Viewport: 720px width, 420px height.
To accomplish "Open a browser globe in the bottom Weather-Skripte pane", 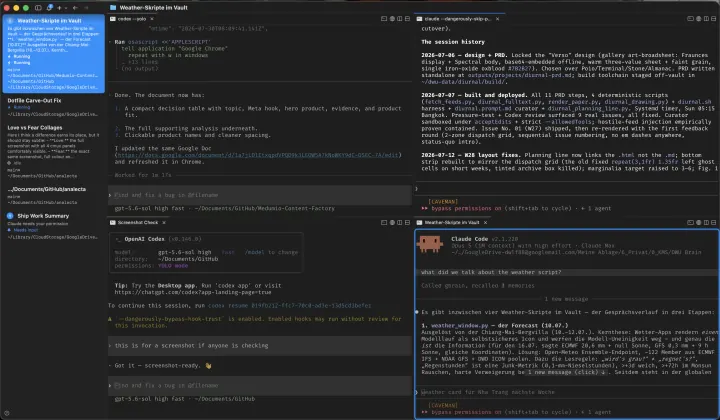I will tap(698, 223).
